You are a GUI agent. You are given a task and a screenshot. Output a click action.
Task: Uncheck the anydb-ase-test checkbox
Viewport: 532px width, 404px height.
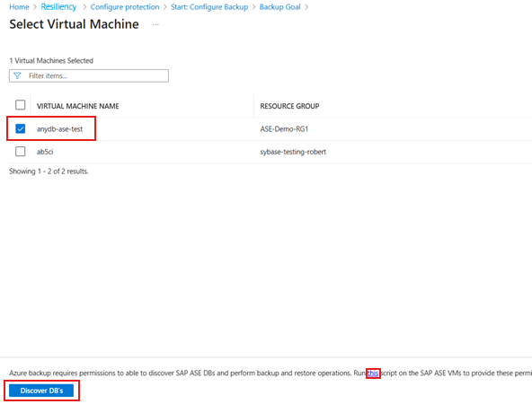pyautogui.click(x=21, y=128)
